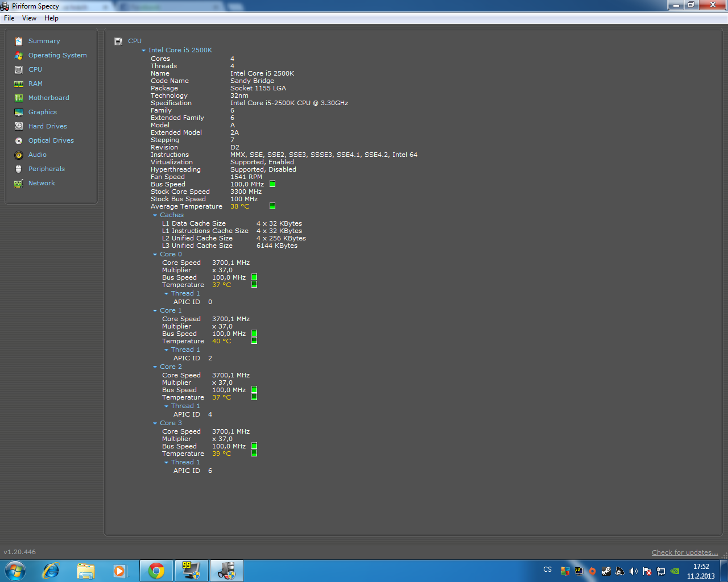Open the Summary section icon
This screenshot has height=582, width=728.
pyautogui.click(x=19, y=41)
